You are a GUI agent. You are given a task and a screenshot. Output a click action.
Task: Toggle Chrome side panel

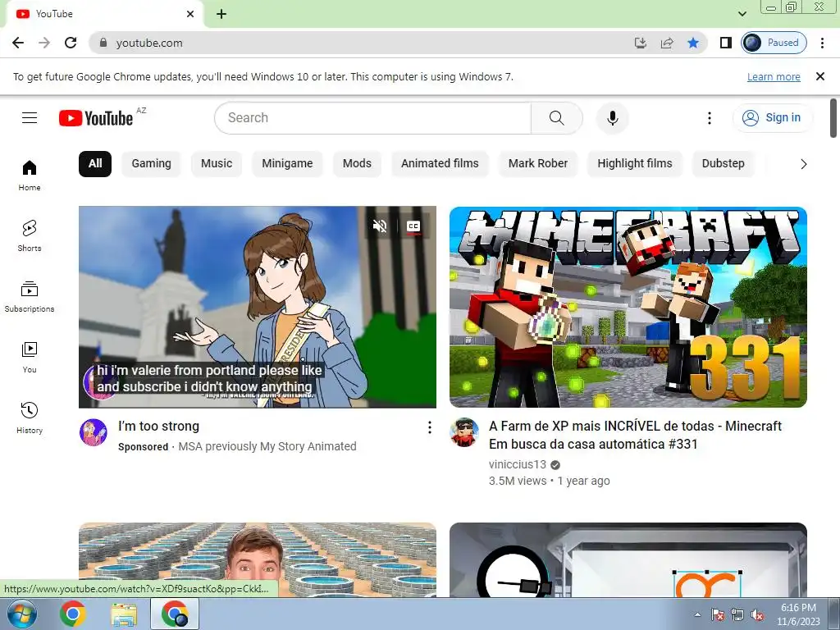726,43
